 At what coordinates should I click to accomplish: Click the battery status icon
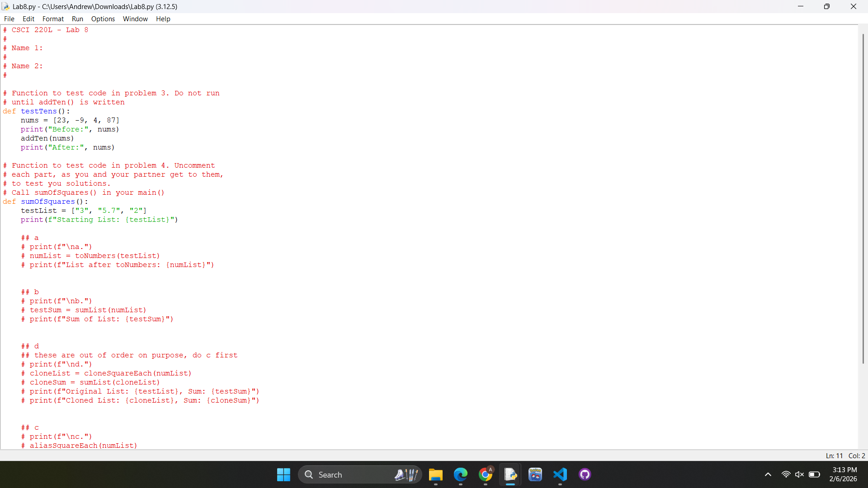click(x=814, y=474)
